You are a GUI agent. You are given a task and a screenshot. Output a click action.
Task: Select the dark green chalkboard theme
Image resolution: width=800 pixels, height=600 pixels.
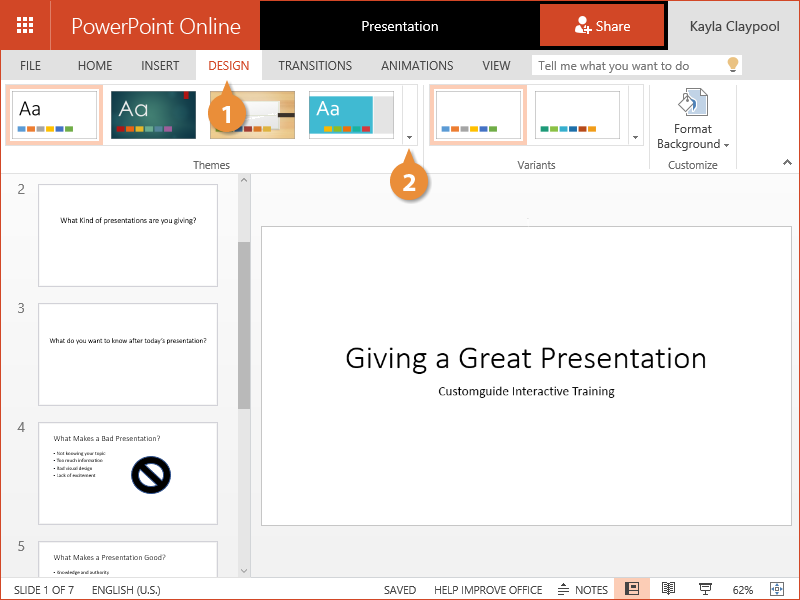[x=153, y=115]
